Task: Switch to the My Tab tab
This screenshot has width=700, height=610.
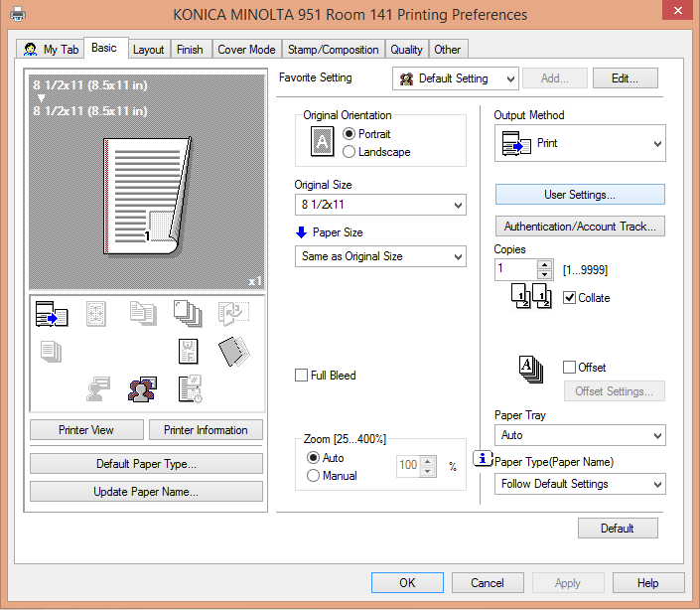Action: click(51, 50)
